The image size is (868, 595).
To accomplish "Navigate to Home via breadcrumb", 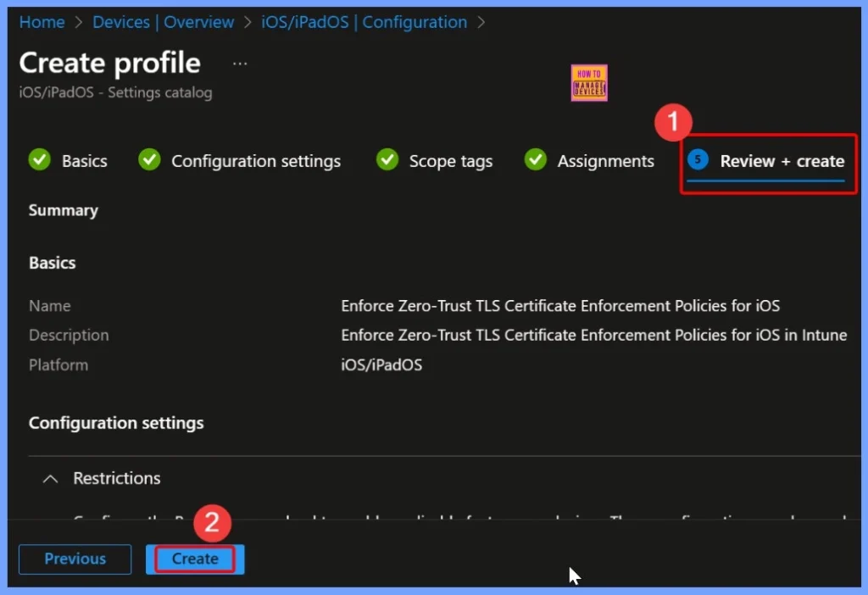I will click(42, 22).
